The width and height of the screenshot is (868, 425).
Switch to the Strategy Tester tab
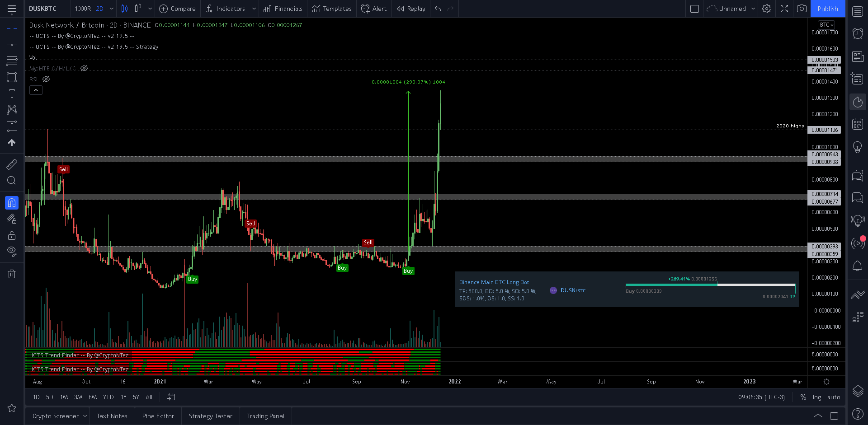(210, 416)
